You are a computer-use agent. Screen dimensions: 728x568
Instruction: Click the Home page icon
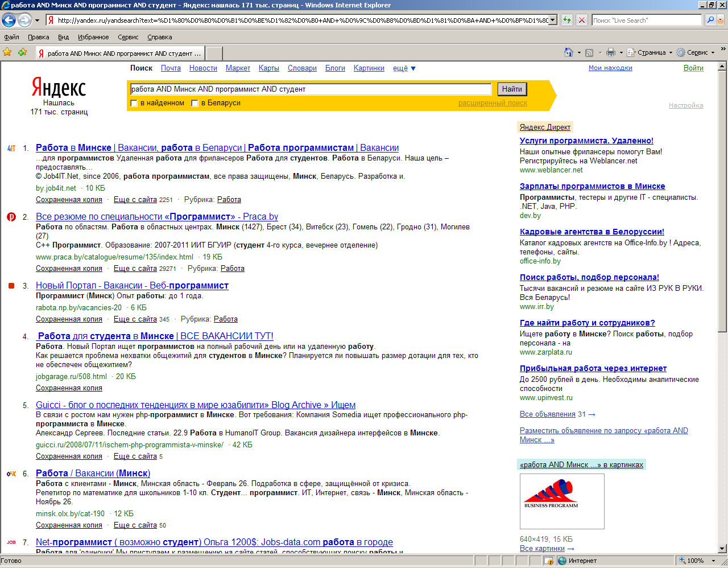[568, 52]
